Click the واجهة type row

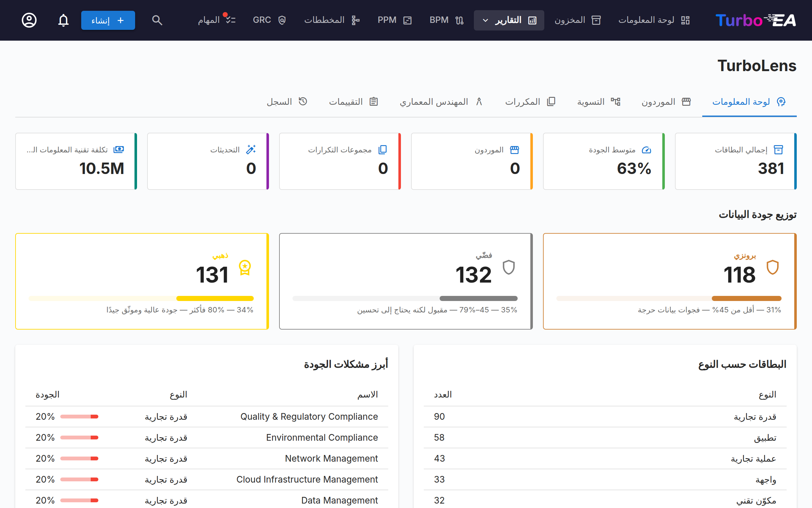pyautogui.click(x=605, y=479)
